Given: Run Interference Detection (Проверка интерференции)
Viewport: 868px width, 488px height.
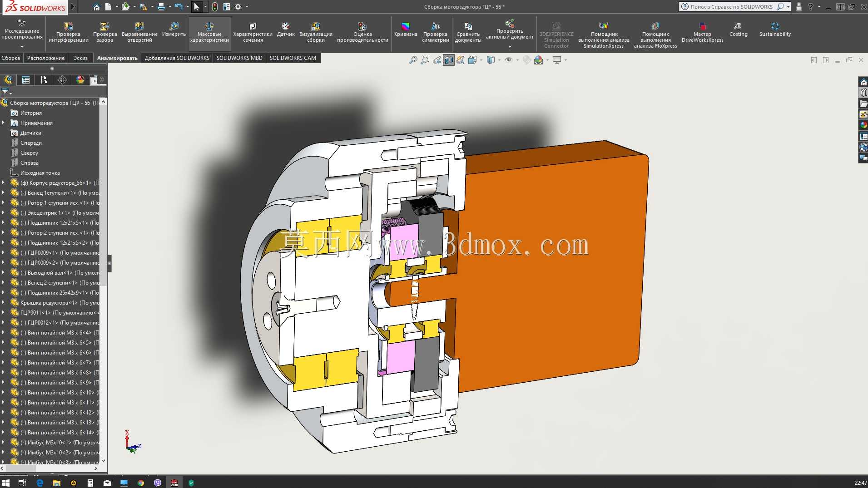Looking at the screenshot, I should click(68, 33).
